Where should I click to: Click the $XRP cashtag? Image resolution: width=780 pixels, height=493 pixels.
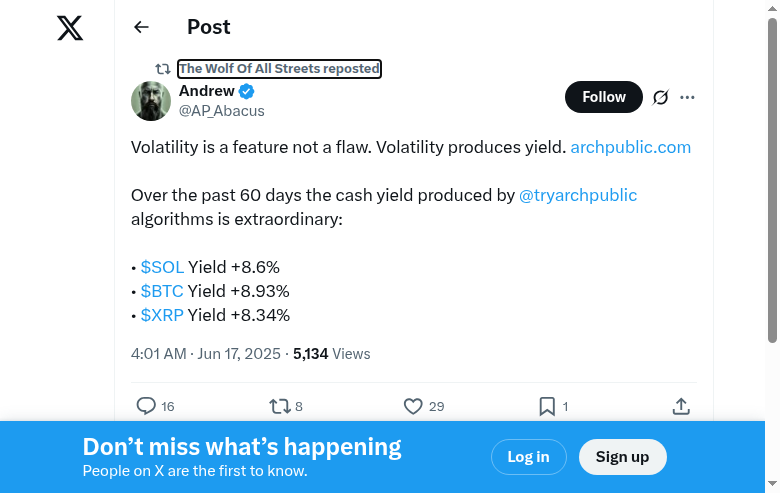tap(162, 315)
